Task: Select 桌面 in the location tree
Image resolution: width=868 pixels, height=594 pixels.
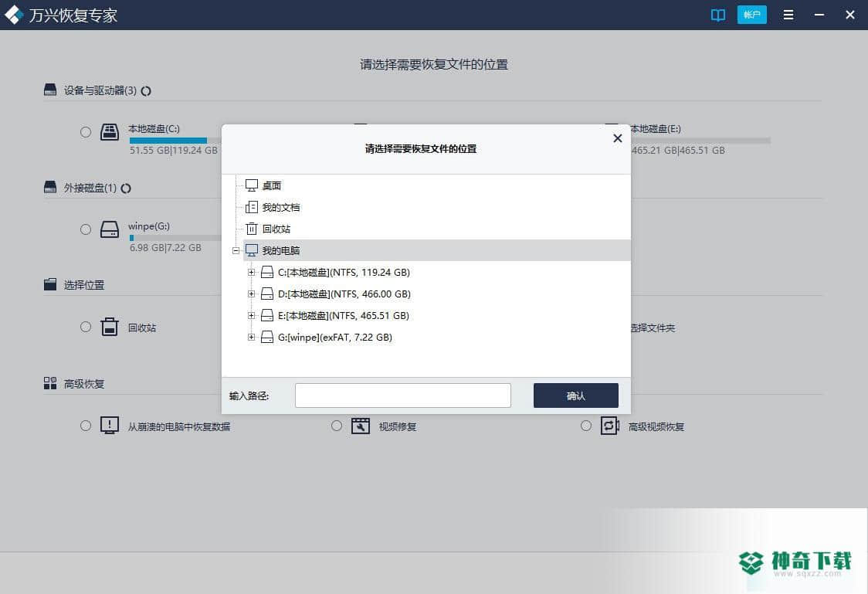Action: [272, 185]
